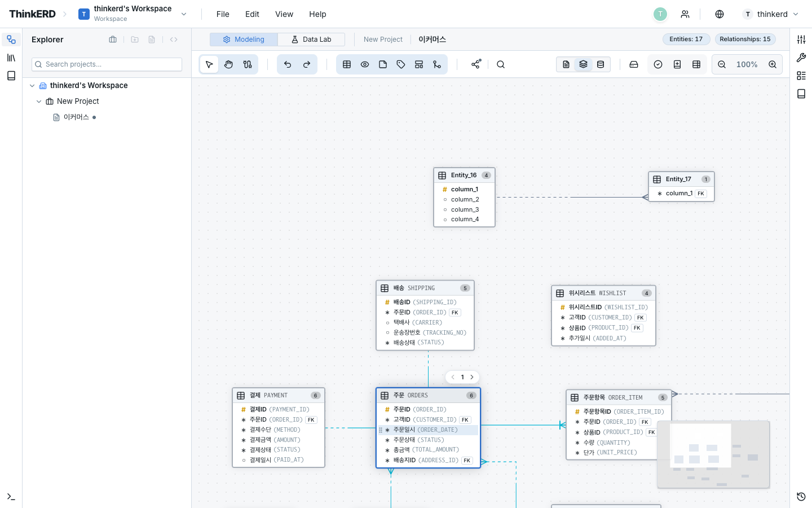Open the View menu
The width and height of the screenshot is (812, 508).
tap(284, 14)
